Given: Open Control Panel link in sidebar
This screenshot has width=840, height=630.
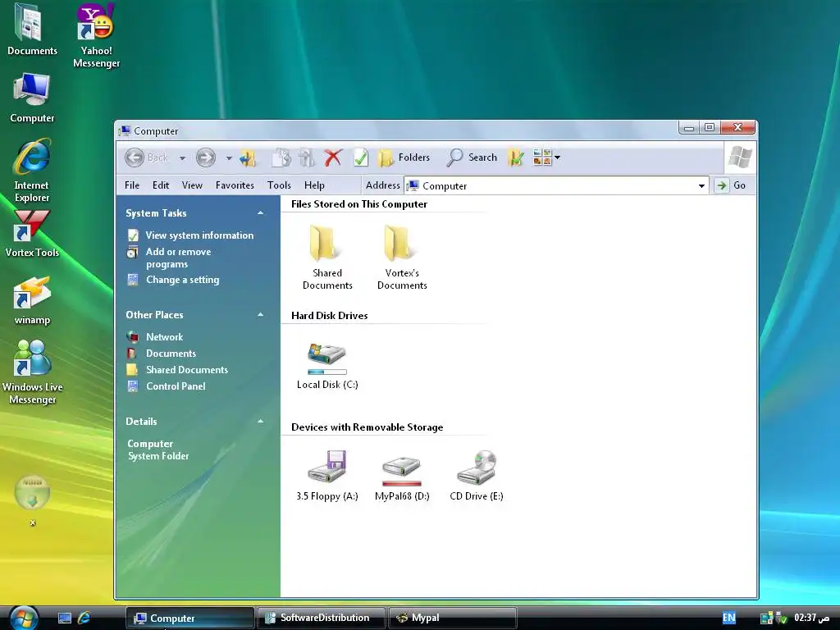Looking at the screenshot, I should pos(176,386).
